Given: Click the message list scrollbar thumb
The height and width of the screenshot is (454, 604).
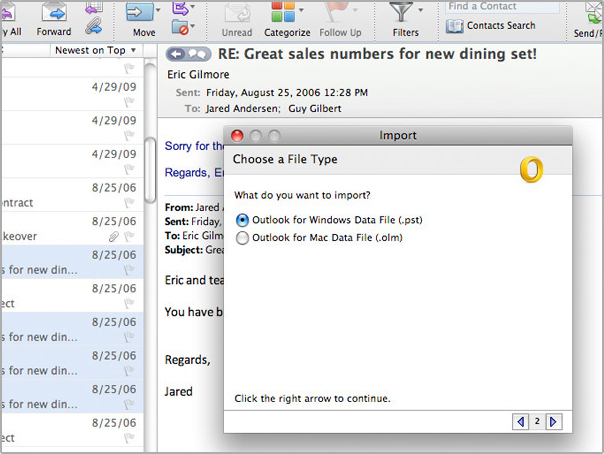Looking at the screenshot, I should coord(150,169).
